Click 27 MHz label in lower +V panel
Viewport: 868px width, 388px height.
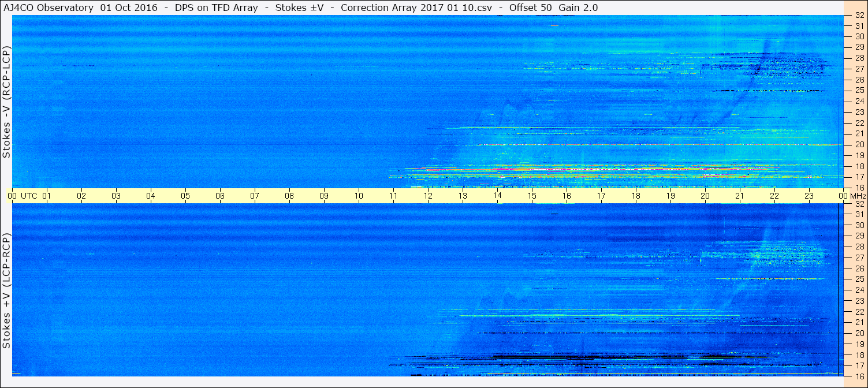point(859,258)
